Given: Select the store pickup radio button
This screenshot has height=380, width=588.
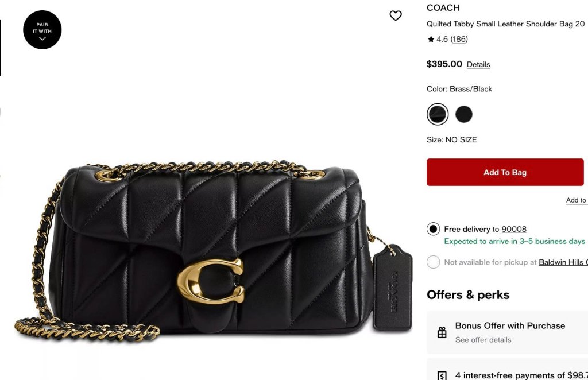Looking at the screenshot, I should click(x=433, y=262).
